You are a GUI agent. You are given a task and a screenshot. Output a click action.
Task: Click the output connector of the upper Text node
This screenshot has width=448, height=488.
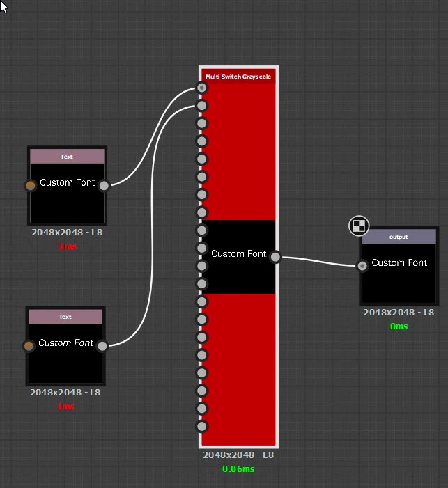[104, 185]
